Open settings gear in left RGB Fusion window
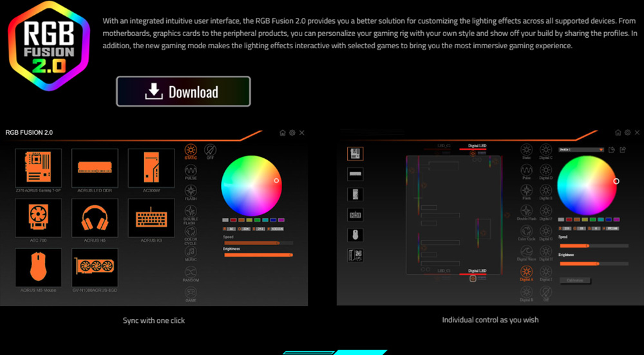 [292, 132]
